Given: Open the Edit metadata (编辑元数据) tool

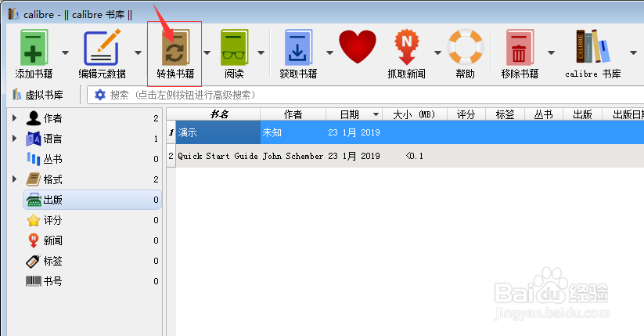Looking at the screenshot, I should click(103, 47).
